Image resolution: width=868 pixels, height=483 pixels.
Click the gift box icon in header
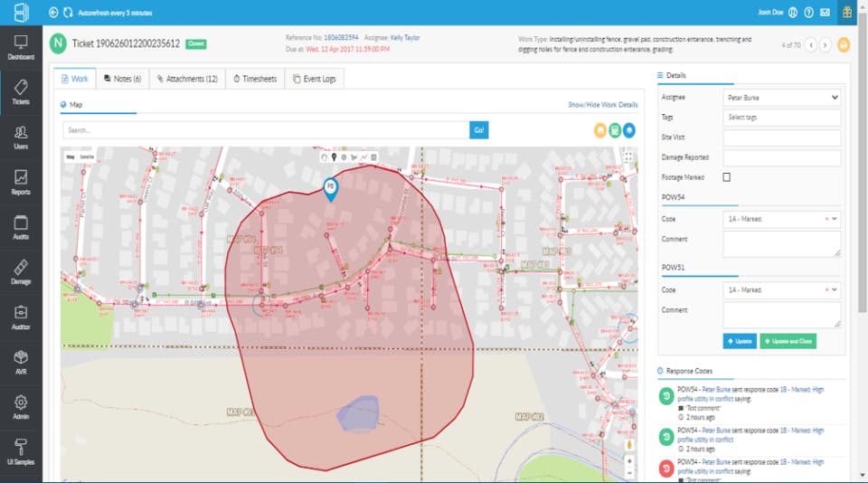coord(847,12)
